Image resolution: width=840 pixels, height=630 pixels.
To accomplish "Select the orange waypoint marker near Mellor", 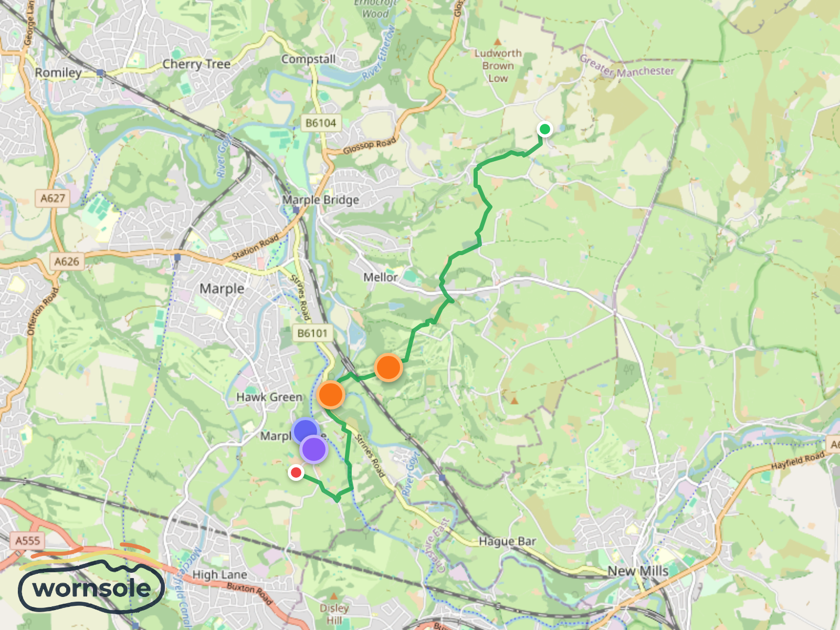I will [388, 367].
